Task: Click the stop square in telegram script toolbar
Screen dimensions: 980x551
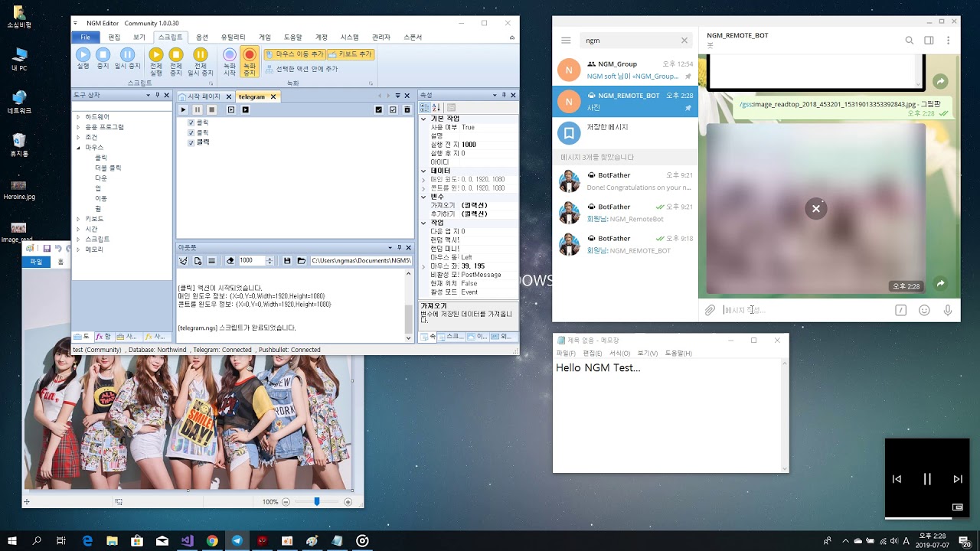Action: coord(212,109)
